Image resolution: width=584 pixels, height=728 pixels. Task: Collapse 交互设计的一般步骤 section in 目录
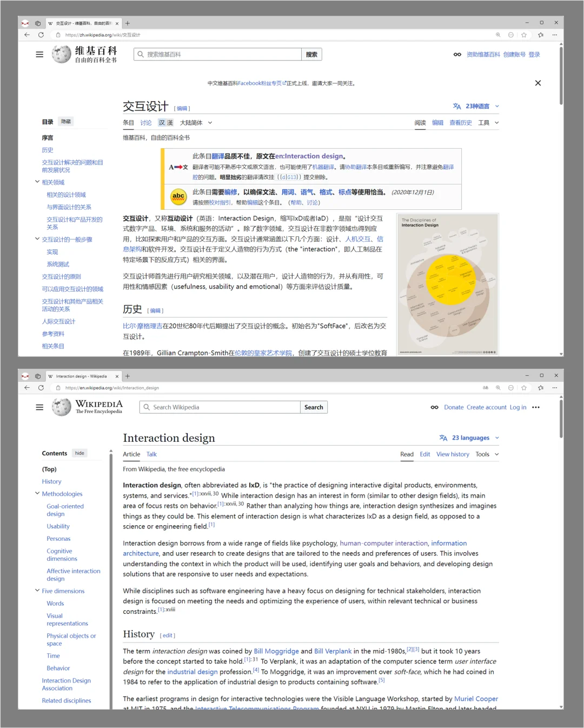click(37, 239)
